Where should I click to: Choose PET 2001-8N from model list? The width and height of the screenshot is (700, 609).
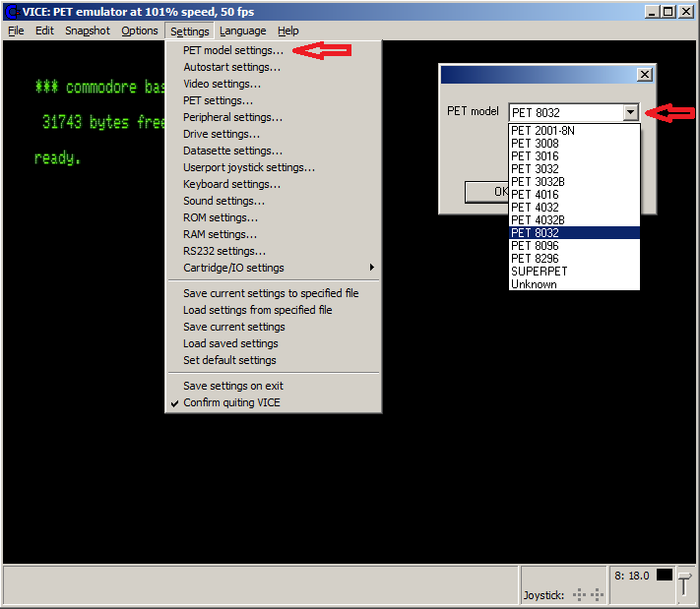[574, 130]
